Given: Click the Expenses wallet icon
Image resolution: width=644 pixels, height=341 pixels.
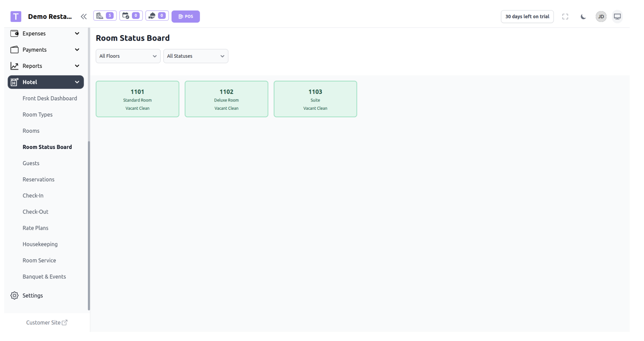Looking at the screenshot, I should [x=14, y=34].
